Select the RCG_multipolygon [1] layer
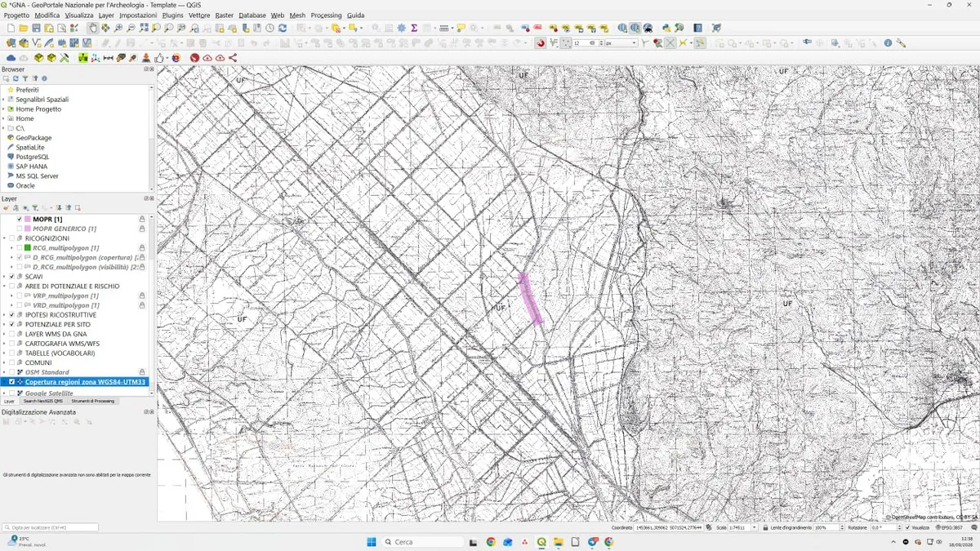This screenshot has height=551, width=980. 66,247
